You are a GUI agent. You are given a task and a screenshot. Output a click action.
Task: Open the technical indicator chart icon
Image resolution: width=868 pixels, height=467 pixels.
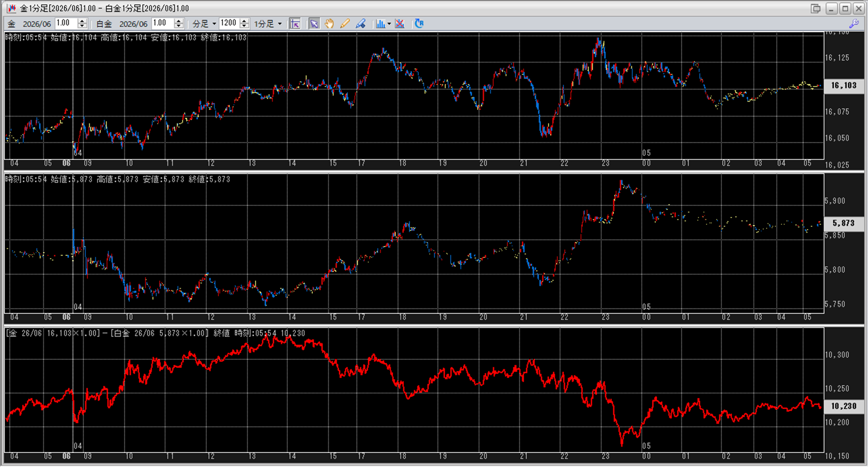tap(380, 24)
